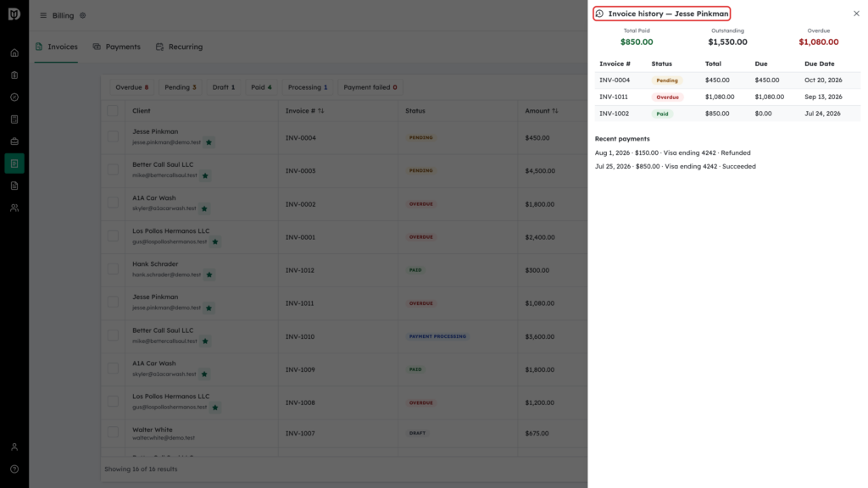Screen dimensions: 868x488
Task: Click star icon in INV-1008 Los Pollos row
Action: pyautogui.click(x=215, y=408)
